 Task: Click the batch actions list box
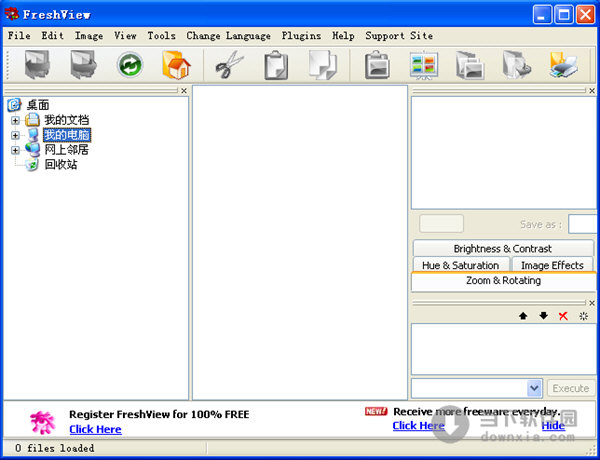pos(504,349)
